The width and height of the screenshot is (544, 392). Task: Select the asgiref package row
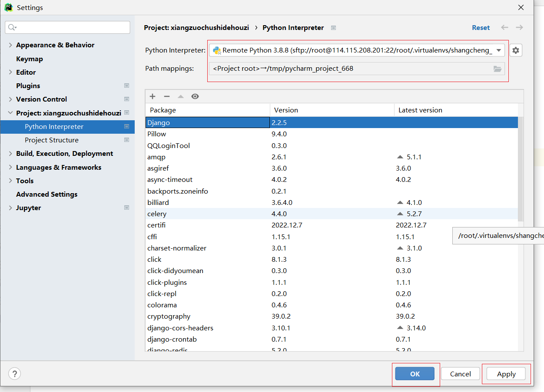pos(332,168)
